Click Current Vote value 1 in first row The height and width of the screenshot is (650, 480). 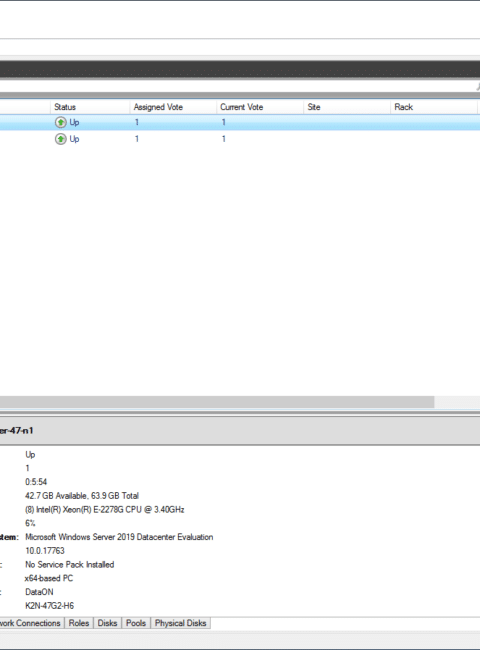[x=224, y=122]
